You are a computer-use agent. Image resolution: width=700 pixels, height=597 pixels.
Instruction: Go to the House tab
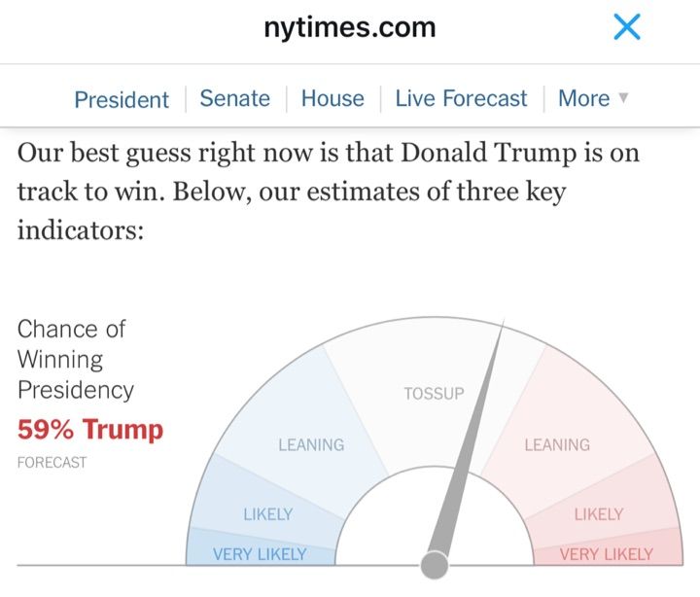point(332,98)
